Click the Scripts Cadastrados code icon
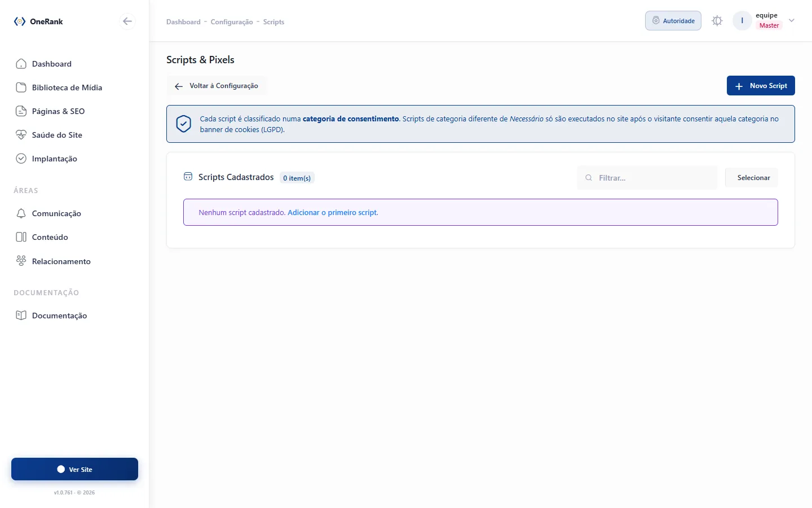This screenshot has height=508, width=812. pyautogui.click(x=188, y=177)
